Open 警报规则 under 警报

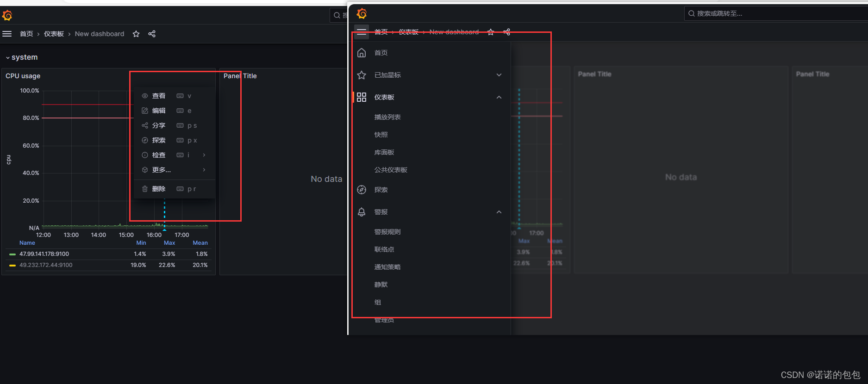click(x=387, y=232)
